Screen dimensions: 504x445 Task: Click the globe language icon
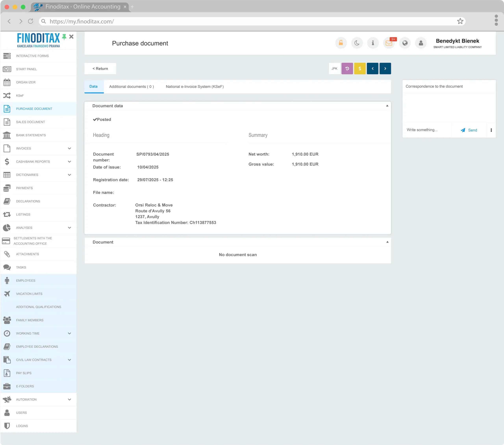tap(405, 43)
